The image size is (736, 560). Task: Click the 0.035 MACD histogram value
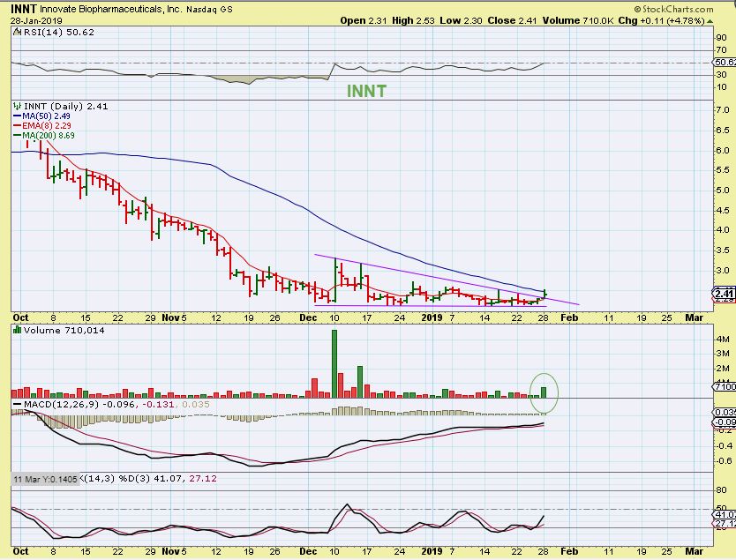(x=195, y=404)
